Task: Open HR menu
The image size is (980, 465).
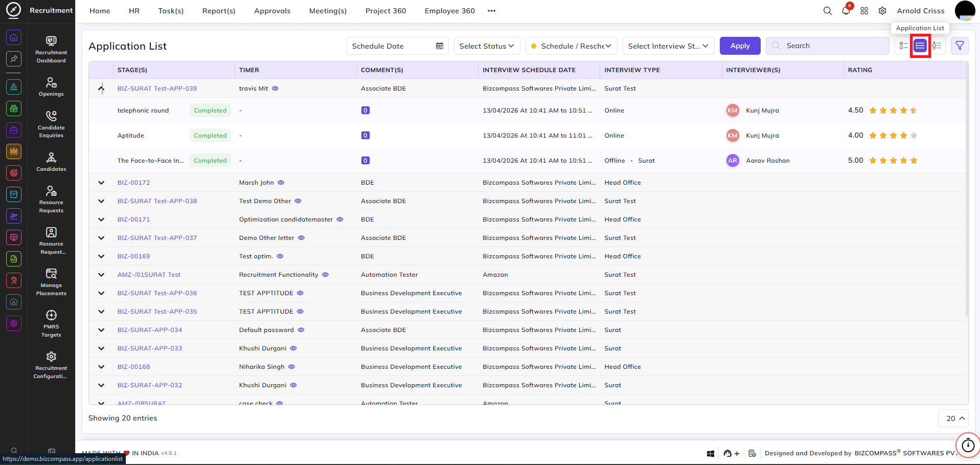Action: [x=134, y=11]
